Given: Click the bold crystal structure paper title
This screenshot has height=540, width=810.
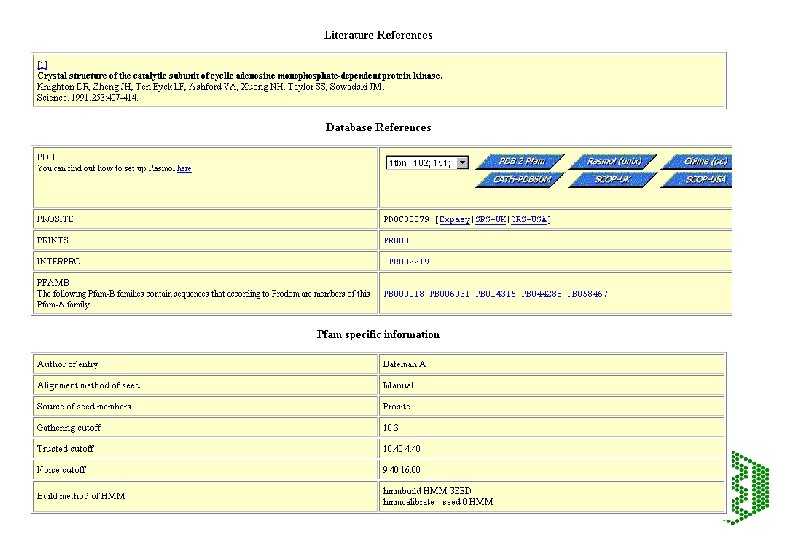Looking at the screenshot, I should tap(240, 76).
